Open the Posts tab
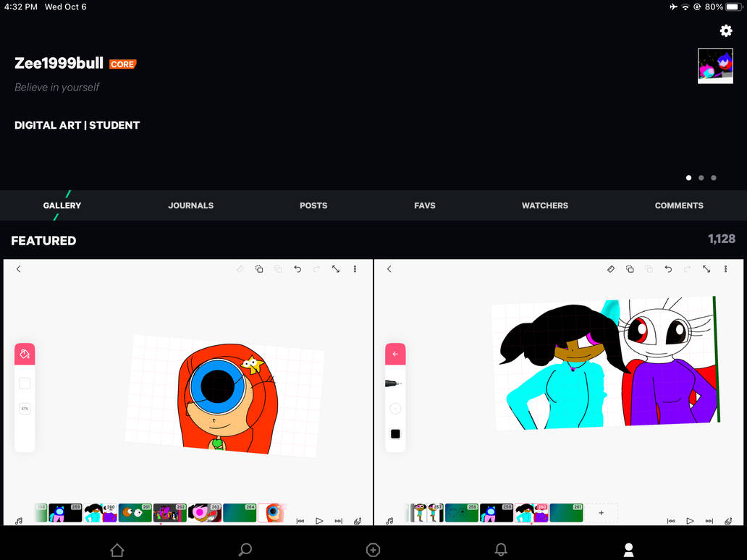This screenshot has width=747, height=560. (x=313, y=205)
